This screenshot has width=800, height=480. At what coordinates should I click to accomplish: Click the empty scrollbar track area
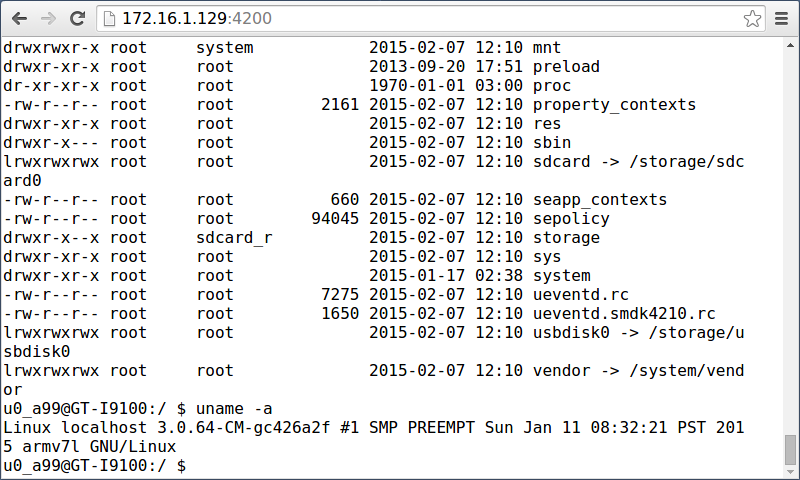pyautogui.click(x=790, y=240)
